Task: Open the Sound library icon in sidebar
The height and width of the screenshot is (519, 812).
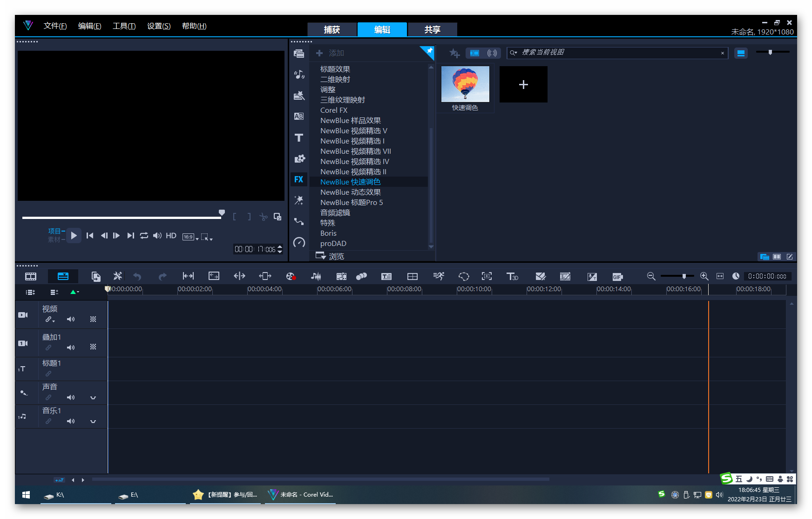Action: [x=299, y=75]
